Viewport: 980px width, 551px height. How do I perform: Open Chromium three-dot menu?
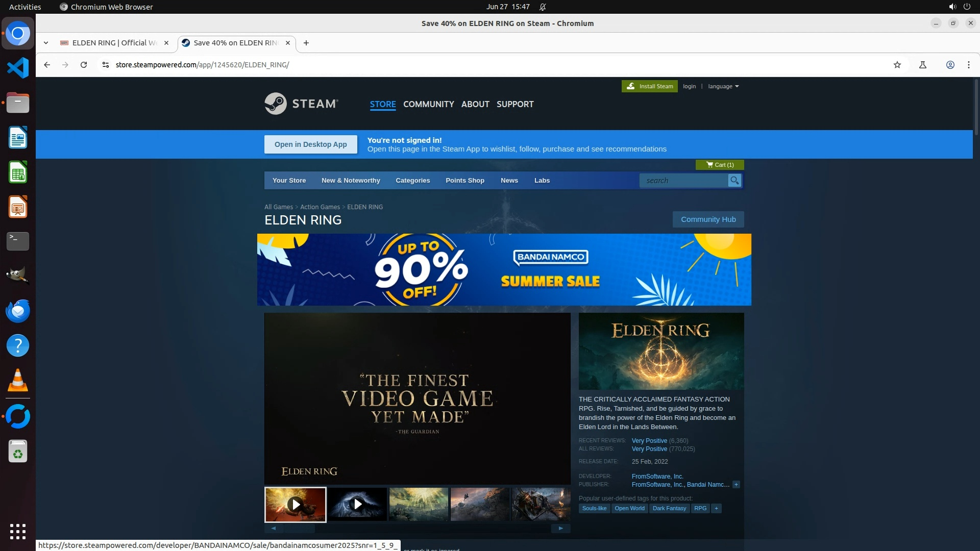click(968, 65)
